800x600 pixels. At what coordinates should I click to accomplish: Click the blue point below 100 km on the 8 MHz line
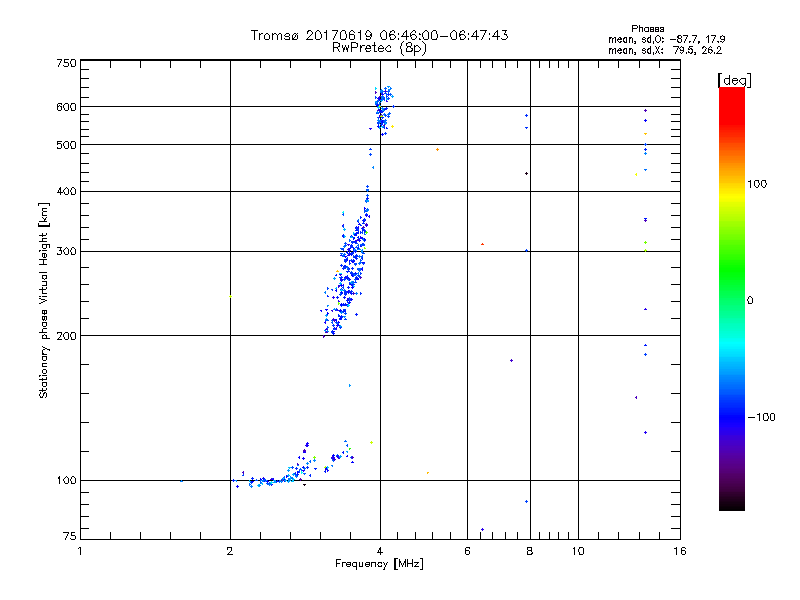[x=527, y=502]
